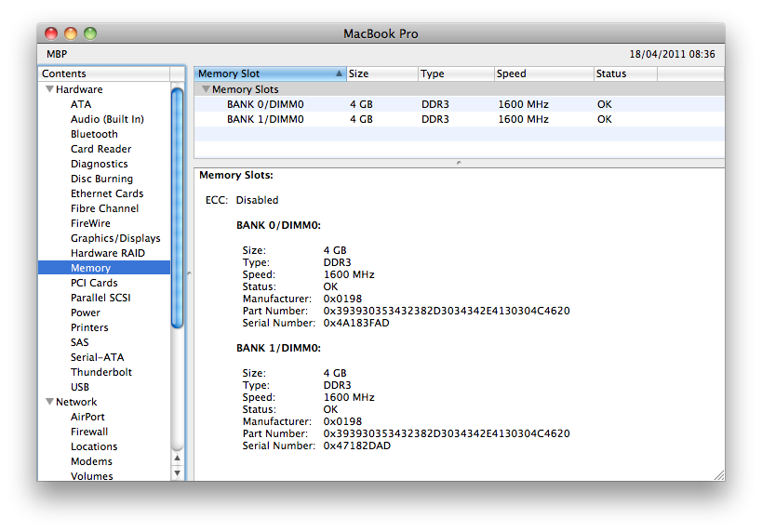Open Ethernet Cards section
Screen dimensions: 762x532
(107, 193)
